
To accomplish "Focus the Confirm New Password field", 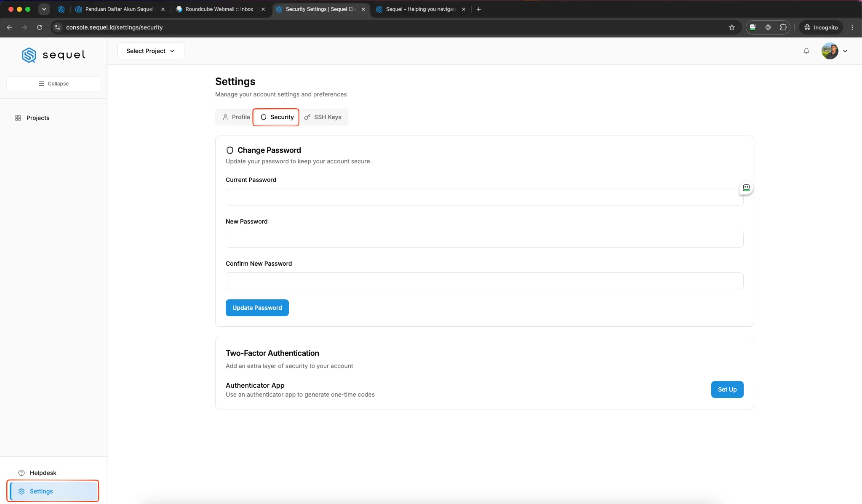I will coord(484,281).
